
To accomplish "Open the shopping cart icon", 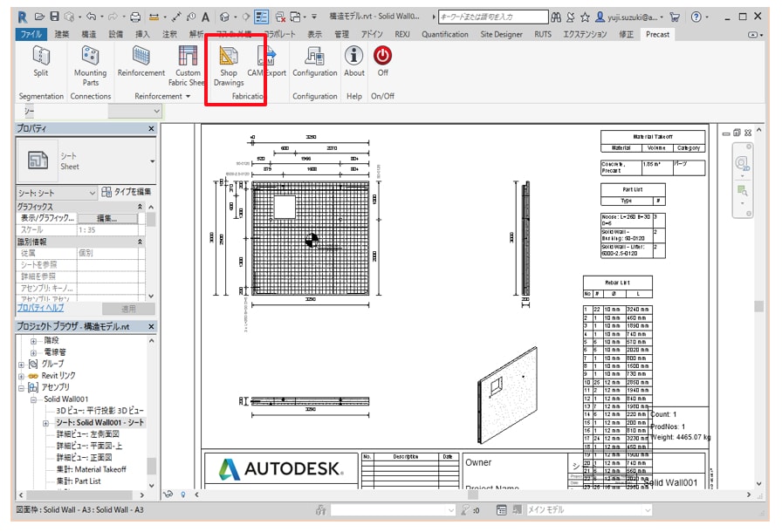I will (675, 17).
